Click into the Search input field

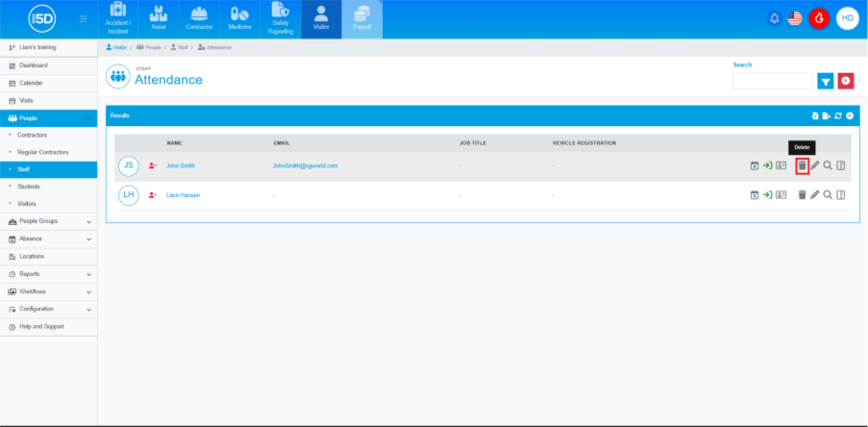tap(773, 82)
